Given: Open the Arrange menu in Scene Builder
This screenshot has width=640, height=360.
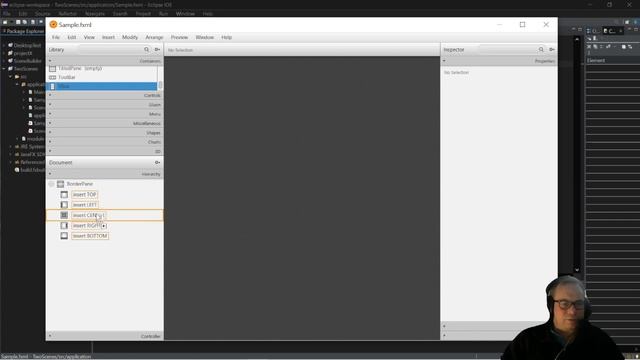Looking at the screenshot, I should [154, 37].
